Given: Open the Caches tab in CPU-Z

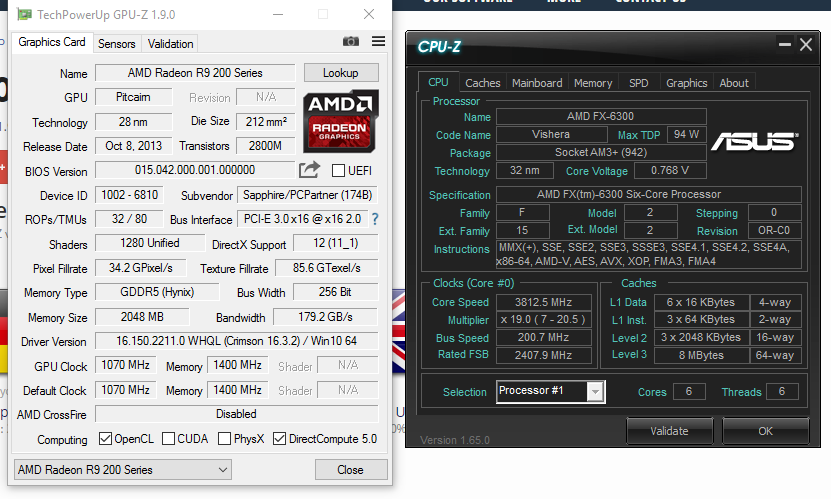Looking at the screenshot, I should coord(482,83).
